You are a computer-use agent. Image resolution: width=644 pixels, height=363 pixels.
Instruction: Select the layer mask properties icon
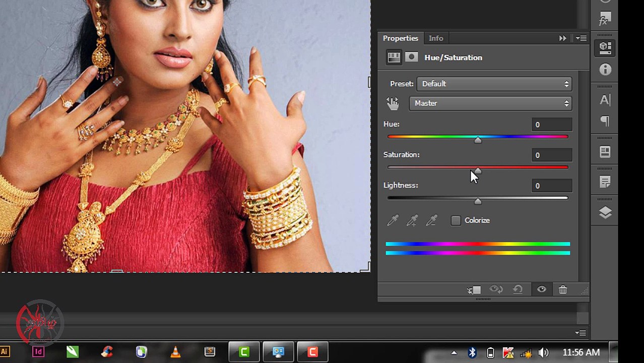pyautogui.click(x=412, y=57)
